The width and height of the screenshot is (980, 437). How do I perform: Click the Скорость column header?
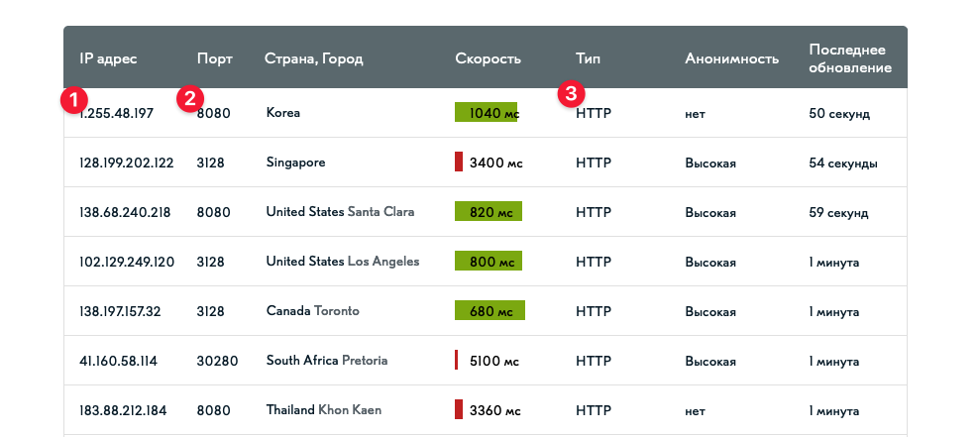tap(489, 58)
